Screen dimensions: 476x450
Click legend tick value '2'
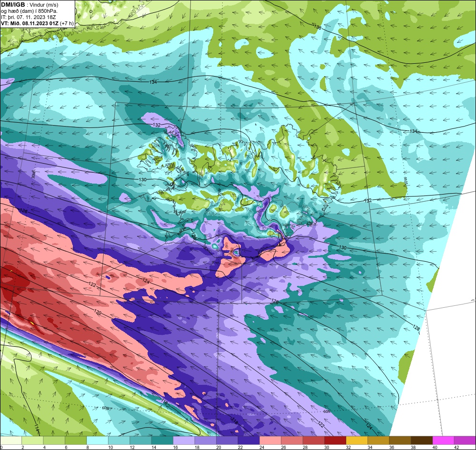[22, 447]
